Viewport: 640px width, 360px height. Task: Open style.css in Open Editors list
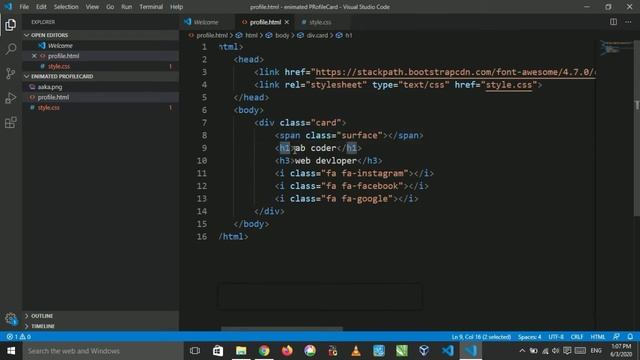(59, 66)
